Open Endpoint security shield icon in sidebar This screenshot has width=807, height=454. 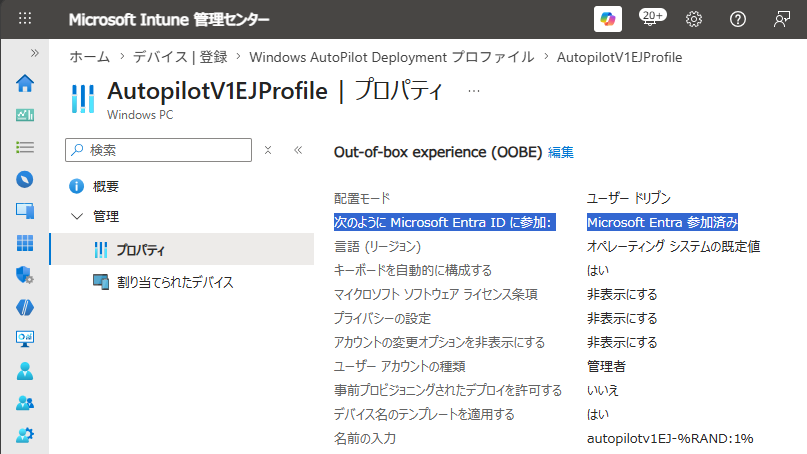point(25,275)
